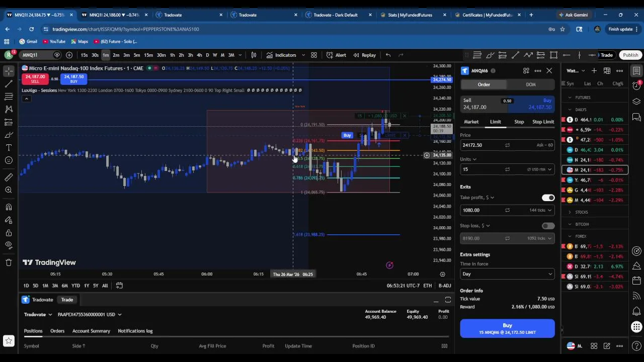Close the order panel with X
644x362 pixels.
549,71
